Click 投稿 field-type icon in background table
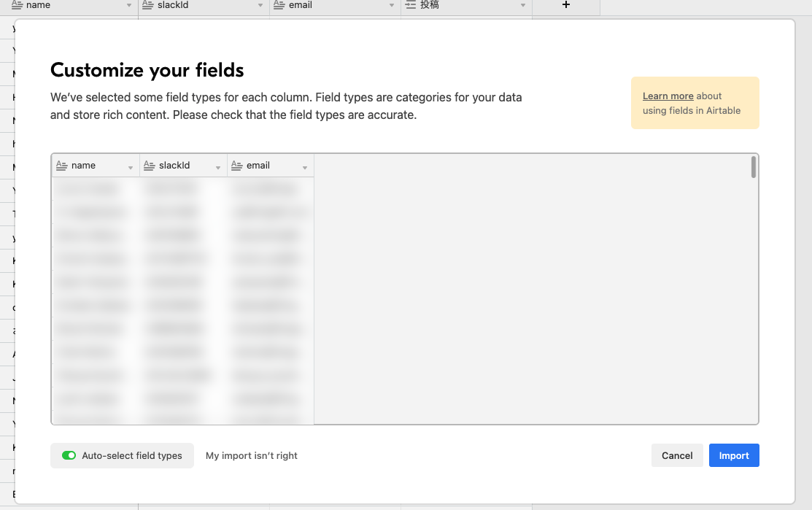 411,4
